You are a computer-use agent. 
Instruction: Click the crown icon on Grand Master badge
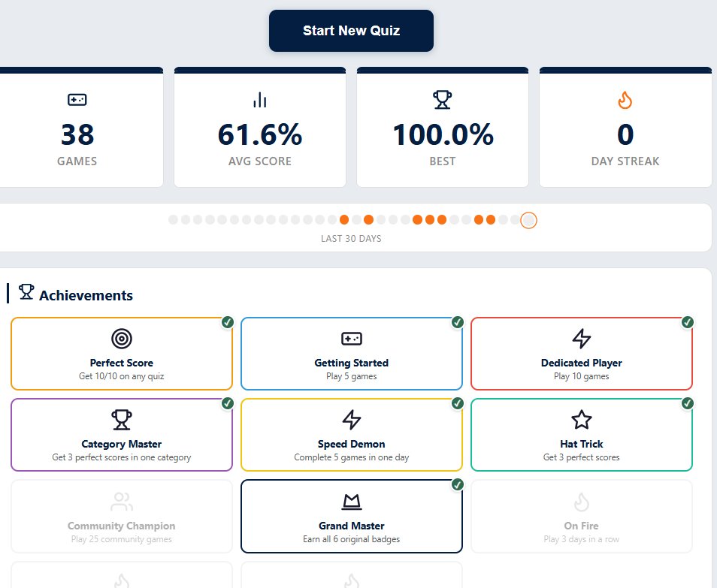pos(351,500)
